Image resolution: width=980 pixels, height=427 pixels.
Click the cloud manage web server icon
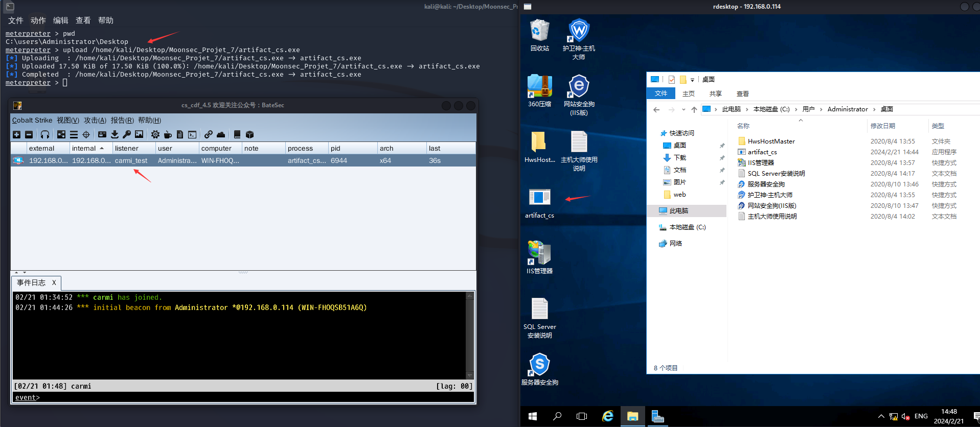pyautogui.click(x=221, y=135)
